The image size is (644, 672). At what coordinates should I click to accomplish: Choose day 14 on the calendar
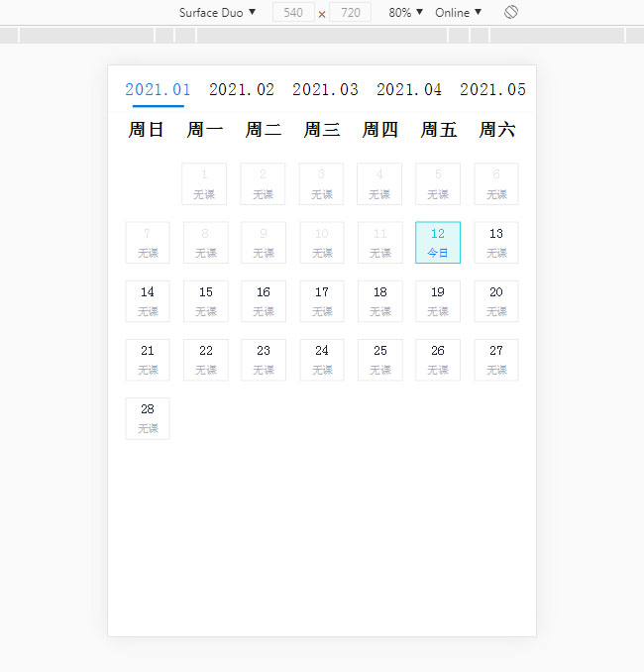[148, 301]
